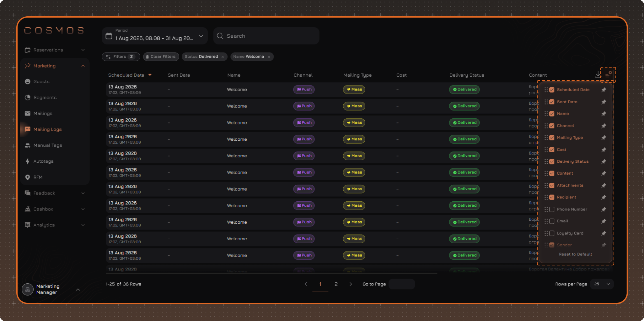Expand the Reservations menu
This screenshot has height=321, width=644.
point(83,50)
